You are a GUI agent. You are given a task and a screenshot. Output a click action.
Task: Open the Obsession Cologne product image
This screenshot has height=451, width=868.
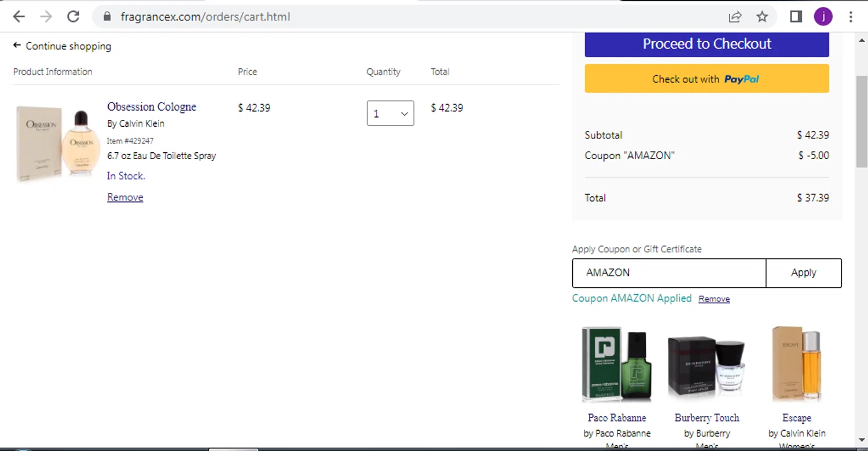pos(58,142)
